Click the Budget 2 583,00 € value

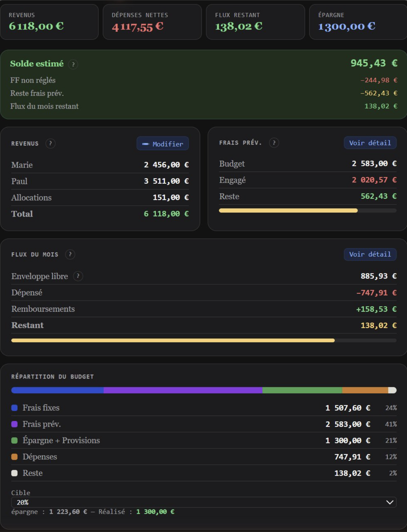click(x=374, y=163)
